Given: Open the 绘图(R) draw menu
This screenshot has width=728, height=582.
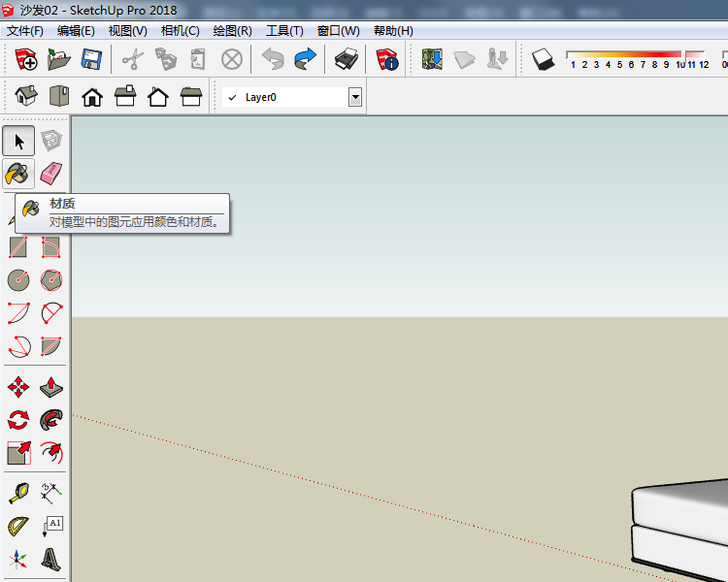Looking at the screenshot, I should (232, 31).
